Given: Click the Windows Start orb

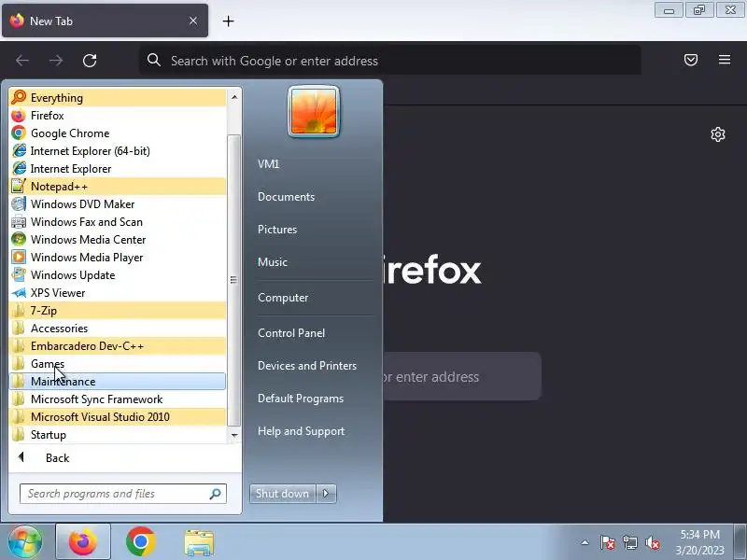Looking at the screenshot, I should pyautogui.click(x=25, y=541).
